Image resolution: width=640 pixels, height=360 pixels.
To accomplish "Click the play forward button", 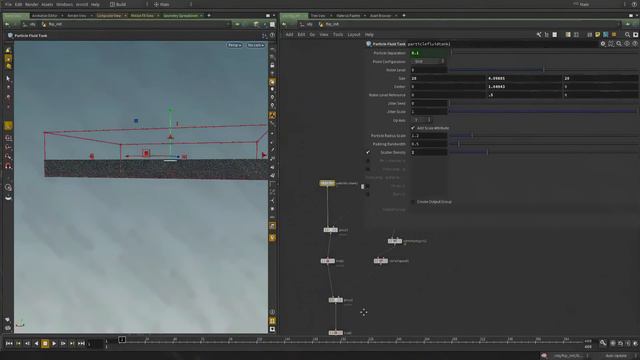I will click(54, 344).
